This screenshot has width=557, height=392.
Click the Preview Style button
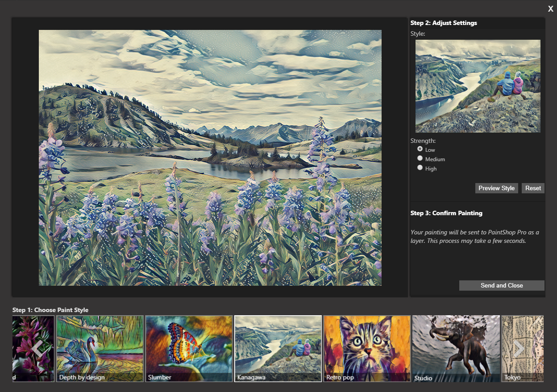point(496,188)
